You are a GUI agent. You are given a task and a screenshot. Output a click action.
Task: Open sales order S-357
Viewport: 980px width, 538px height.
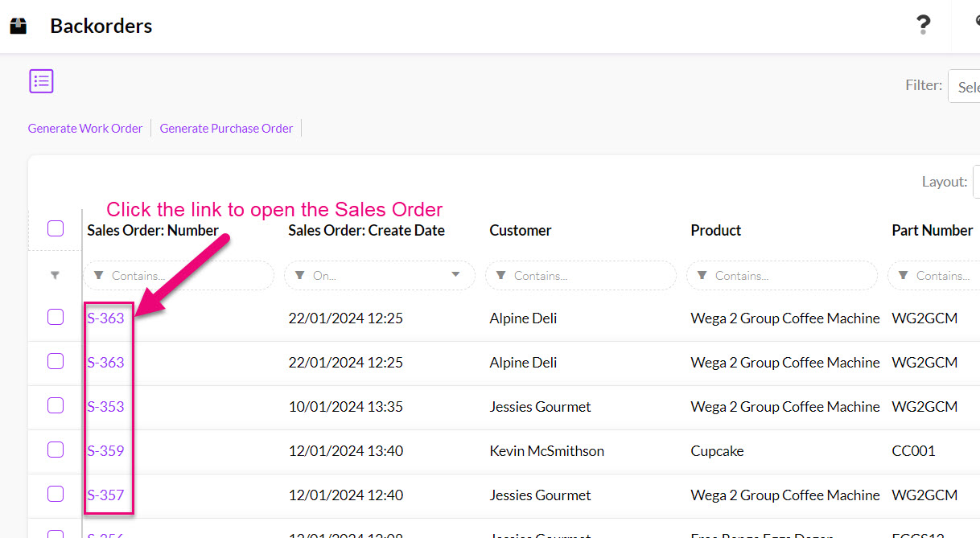pyautogui.click(x=106, y=494)
